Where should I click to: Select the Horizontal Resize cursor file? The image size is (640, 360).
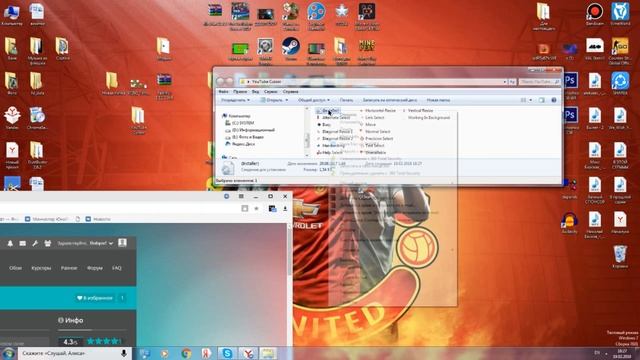377,111
